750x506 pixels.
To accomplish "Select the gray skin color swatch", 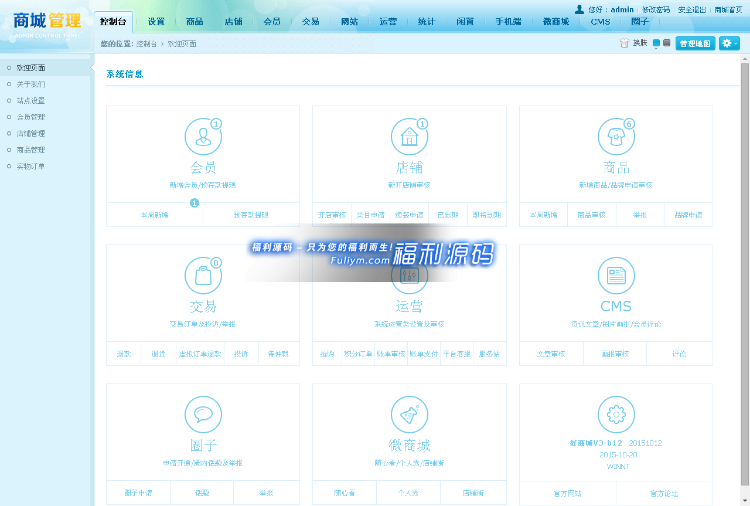I will pos(666,43).
